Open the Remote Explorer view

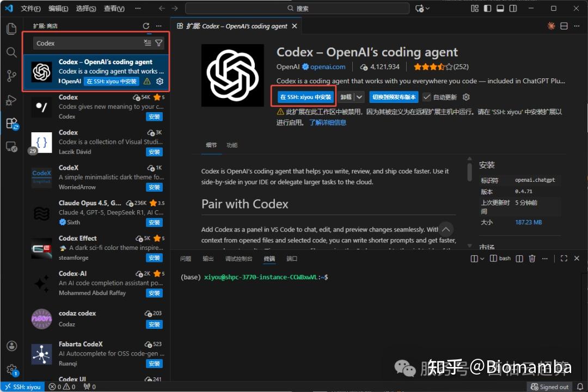(x=11, y=146)
